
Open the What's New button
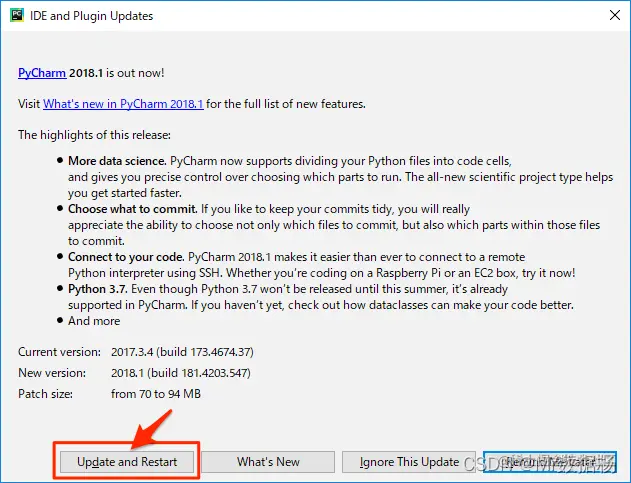click(x=268, y=462)
